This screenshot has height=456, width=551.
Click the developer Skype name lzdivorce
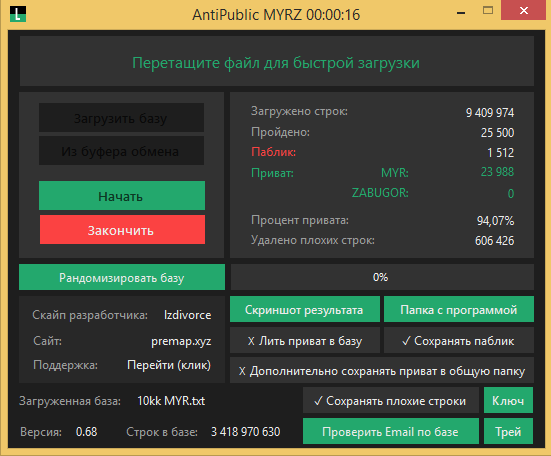pos(188,315)
